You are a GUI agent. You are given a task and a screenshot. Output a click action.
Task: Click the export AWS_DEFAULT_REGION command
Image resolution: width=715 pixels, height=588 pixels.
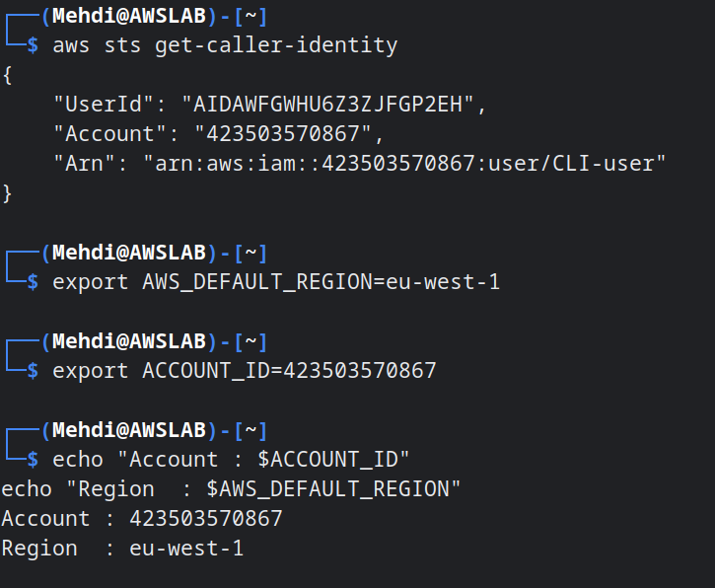coord(276,282)
